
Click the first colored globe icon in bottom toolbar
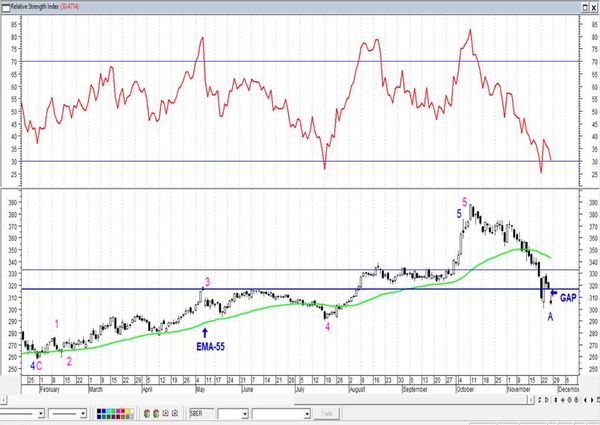[147, 414]
